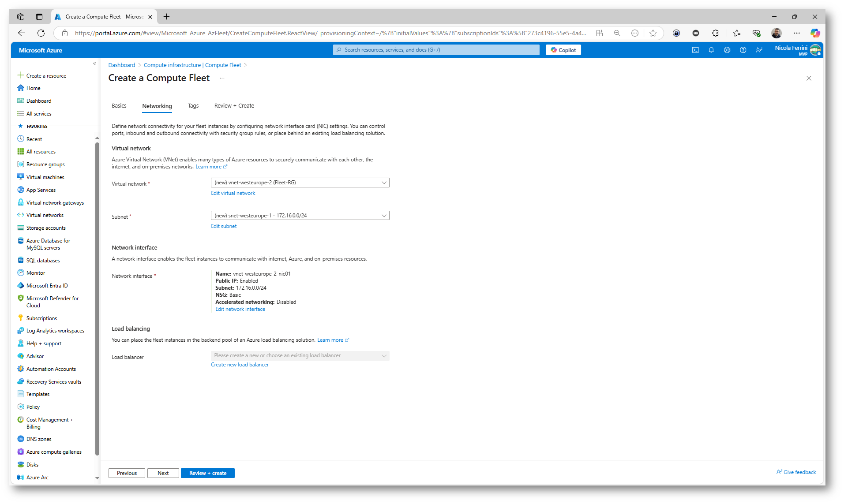Open browser extensions puzzle icon
844x504 pixels.
click(x=715, y=33)
